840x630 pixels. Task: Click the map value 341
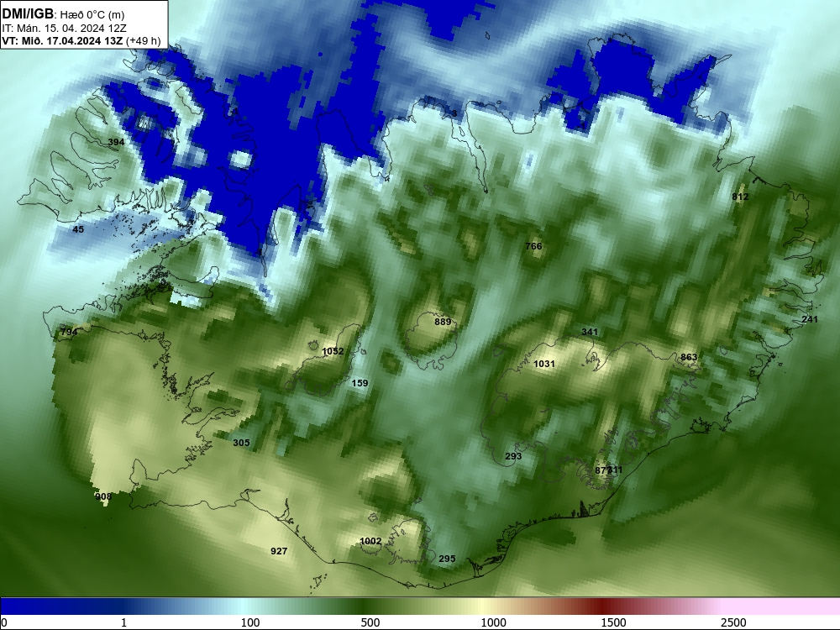[590, 332]
